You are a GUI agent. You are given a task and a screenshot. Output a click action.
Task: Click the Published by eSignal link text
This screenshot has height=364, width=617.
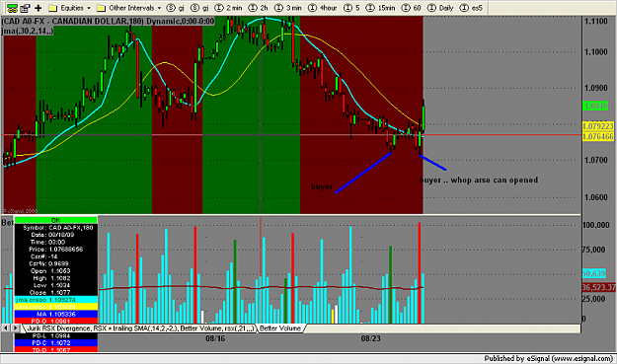coord(549,358)
